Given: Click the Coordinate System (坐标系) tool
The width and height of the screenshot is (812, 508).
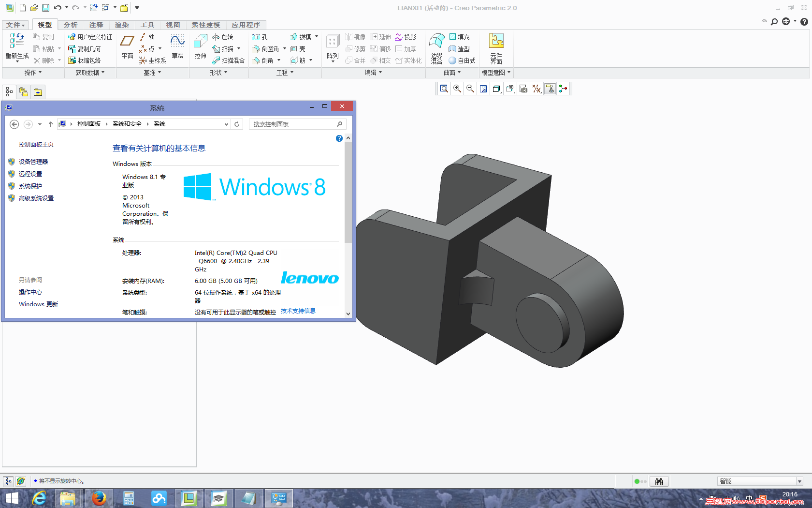Looking at the screenshot, I should [153, 60].
